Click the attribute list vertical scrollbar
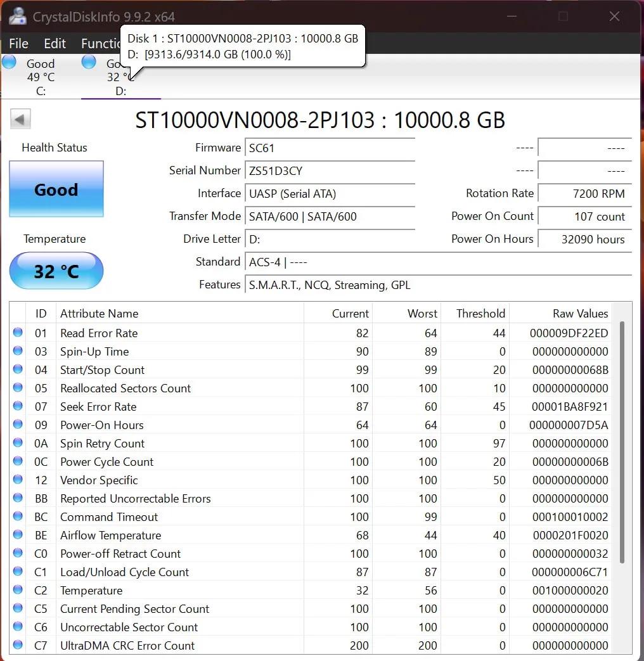Screen dimensions: 644x661 tap(622, 442)
